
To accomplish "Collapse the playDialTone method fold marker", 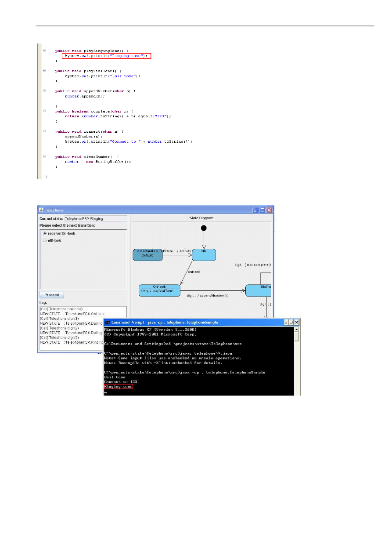I will [x=44, y=71].
